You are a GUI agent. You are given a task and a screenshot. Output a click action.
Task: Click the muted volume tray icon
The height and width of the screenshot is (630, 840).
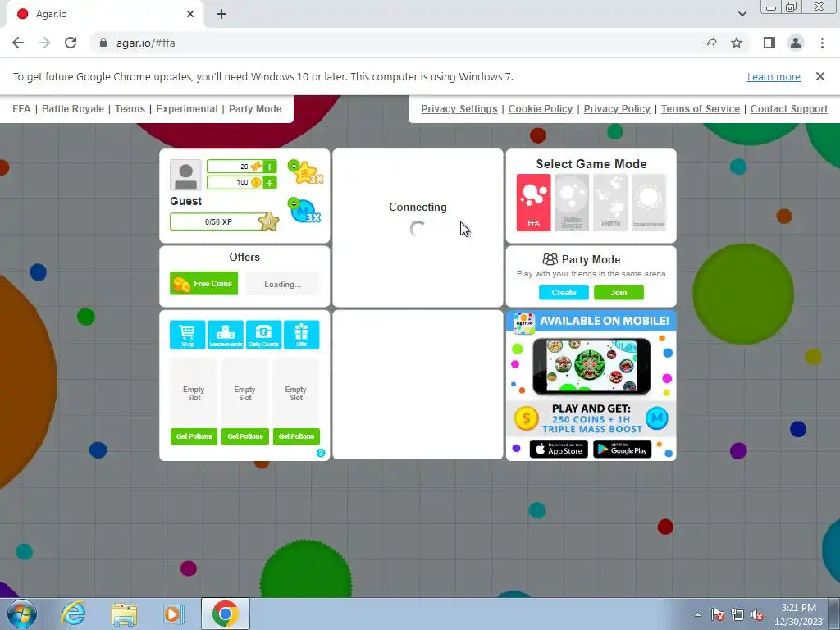coord(757,614)
